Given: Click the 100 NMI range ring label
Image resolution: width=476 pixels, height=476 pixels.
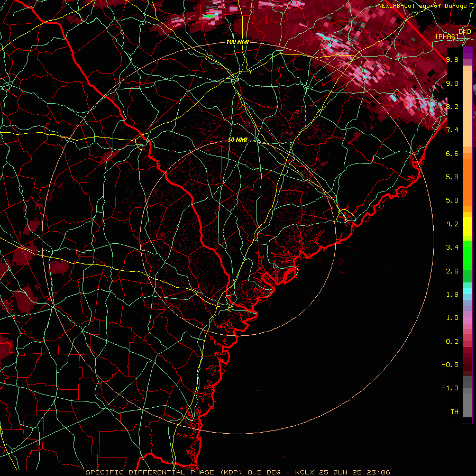Looking at the screenshot, I should pos(237,42).
